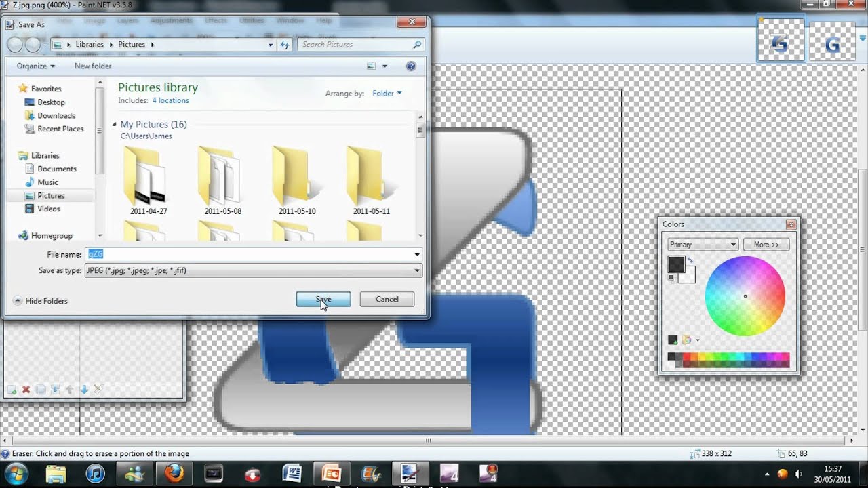The height and width of the screenshot is (488, 868).
Task: Expand Colors window with More >>
Action: click(x=766, y=245)
